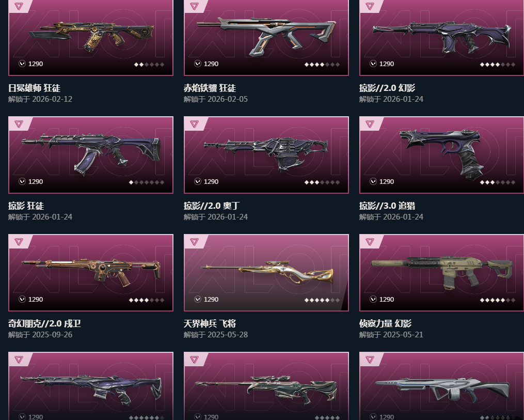Open the 掠影//2.0 奥丁 skin name
The width and height of the screenshot is (524, 420).
click(x=212, y=206)
